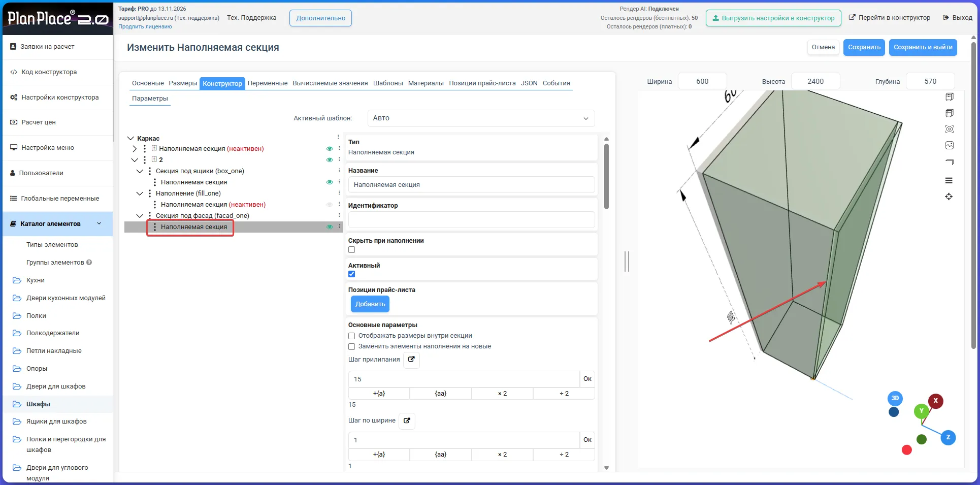Click the top cabinet icon in viewport toolbar

(x=949, y=96)
